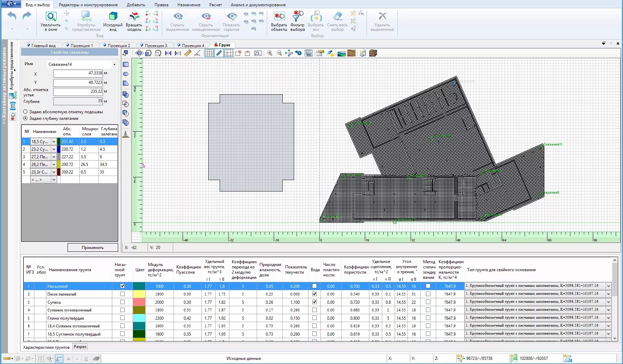Click the terrain surface icon in soil toolbar
Image resolution: width=623 pixels, height=364 pixels.
(342, 53)
